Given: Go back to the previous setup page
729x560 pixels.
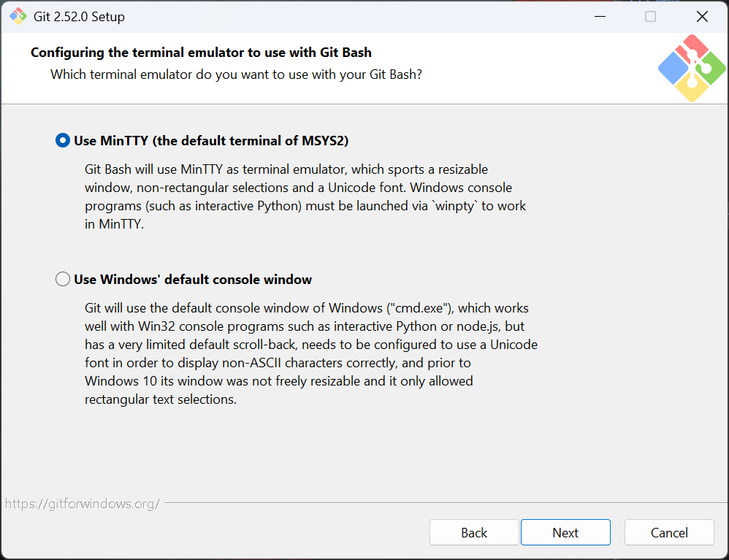Looking at the screenshot, I should click(x=474, y=532).
